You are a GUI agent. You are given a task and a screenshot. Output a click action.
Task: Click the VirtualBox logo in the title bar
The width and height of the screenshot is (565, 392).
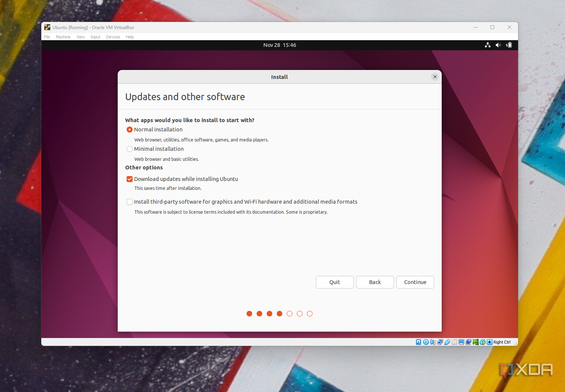[x=47, y=27]
